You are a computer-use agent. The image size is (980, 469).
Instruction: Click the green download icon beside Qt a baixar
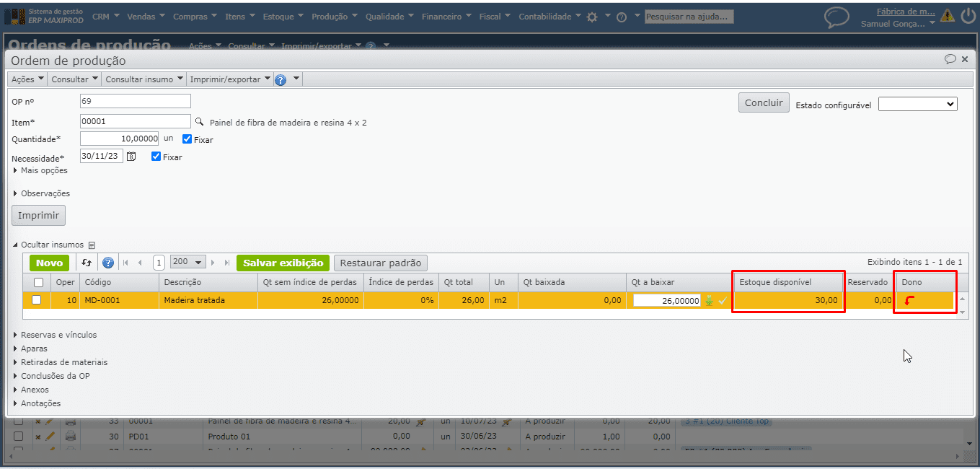(x=709, y=301)
